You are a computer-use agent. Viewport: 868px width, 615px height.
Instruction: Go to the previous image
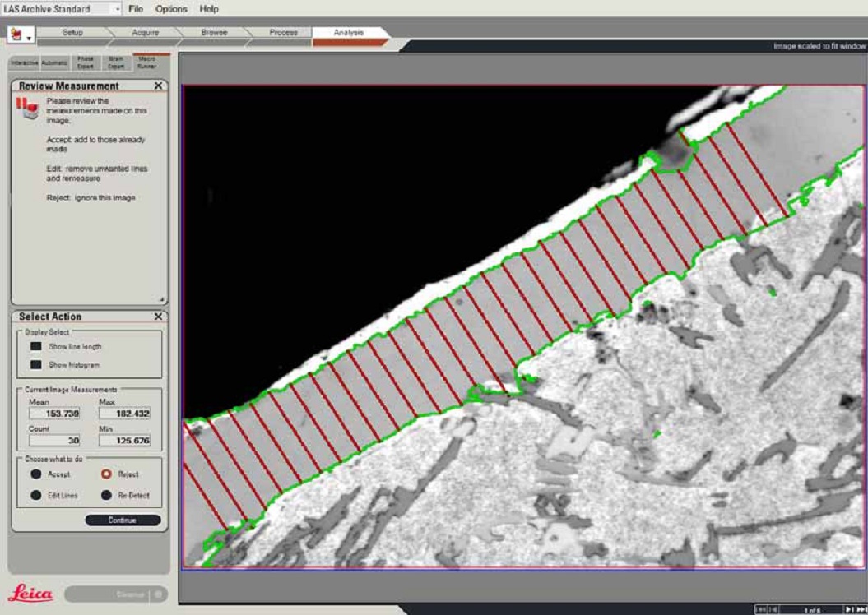(773, 609)
